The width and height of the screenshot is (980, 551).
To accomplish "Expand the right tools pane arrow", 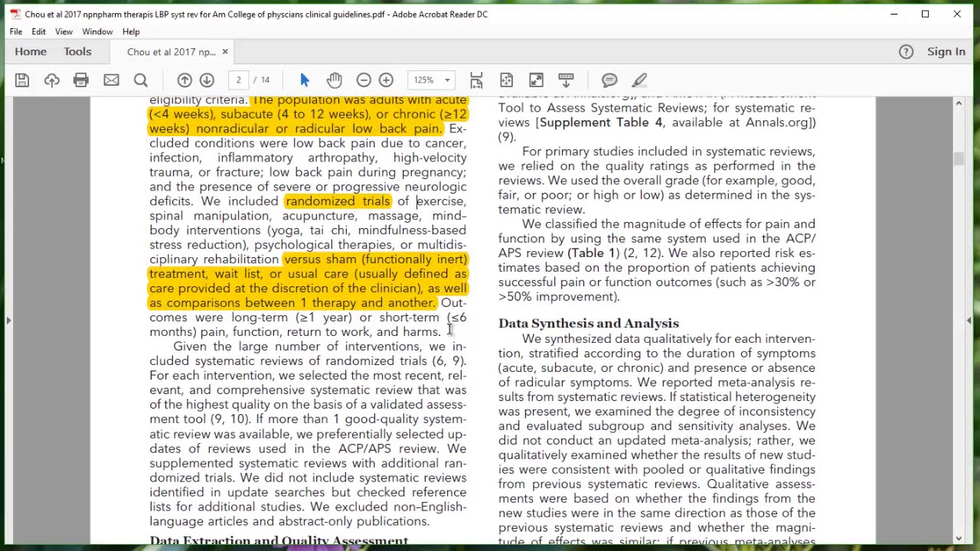I will point(969,321).
